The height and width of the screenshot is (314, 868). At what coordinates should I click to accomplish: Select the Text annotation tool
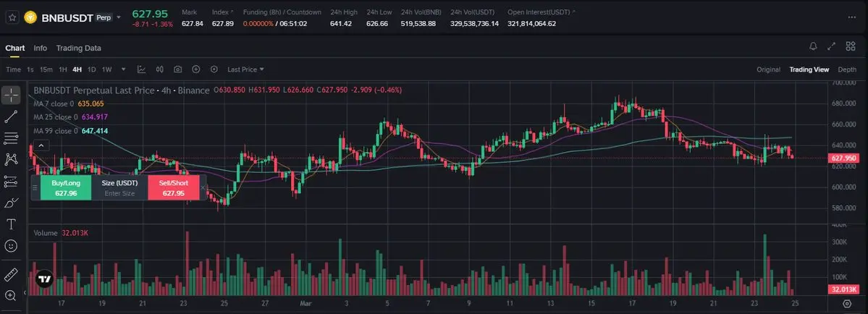click(x=12, y=224)
